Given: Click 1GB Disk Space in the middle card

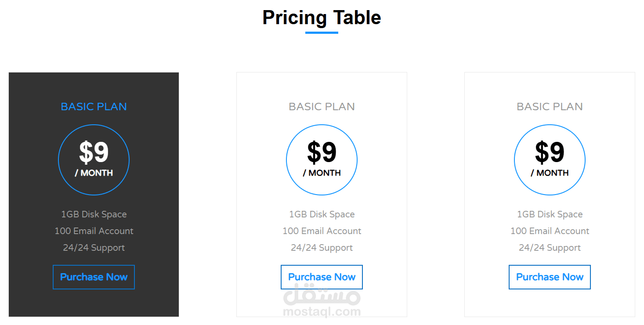Looking at the screenshot, I should tap(322, 214).
